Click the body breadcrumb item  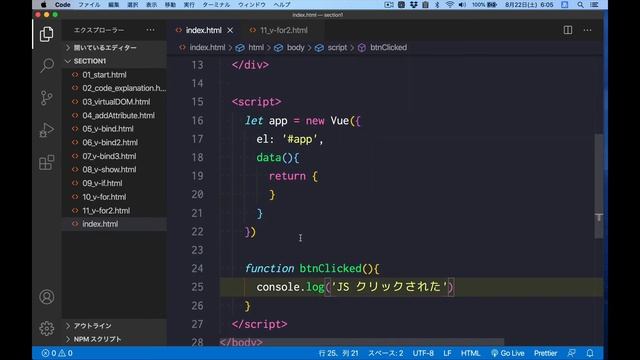pos(295,47)
